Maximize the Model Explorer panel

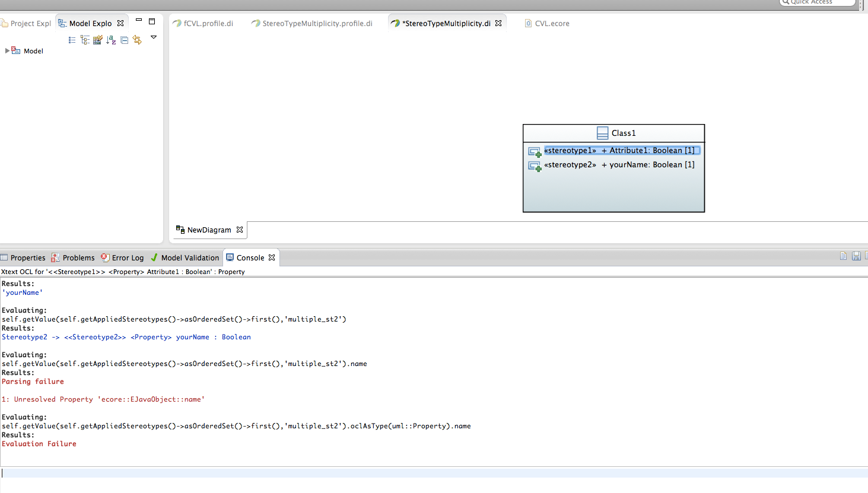click(x=152, y=21)
